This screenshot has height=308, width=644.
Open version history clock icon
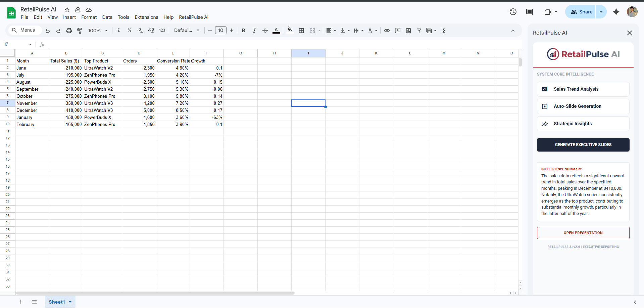513,12
